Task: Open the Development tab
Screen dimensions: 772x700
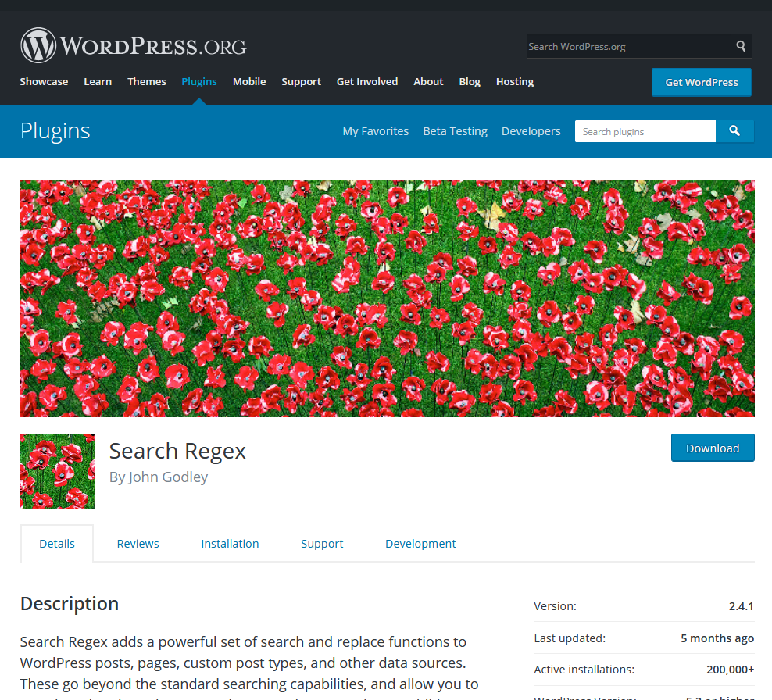Action: [420, 544]
